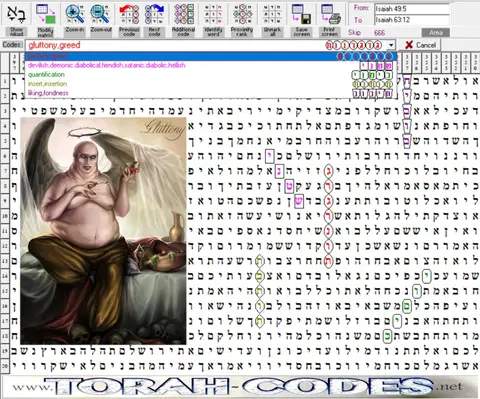Click the 'Modify matrix' label button
This screenshot has width=480, height=399.
tap(46, 32)
